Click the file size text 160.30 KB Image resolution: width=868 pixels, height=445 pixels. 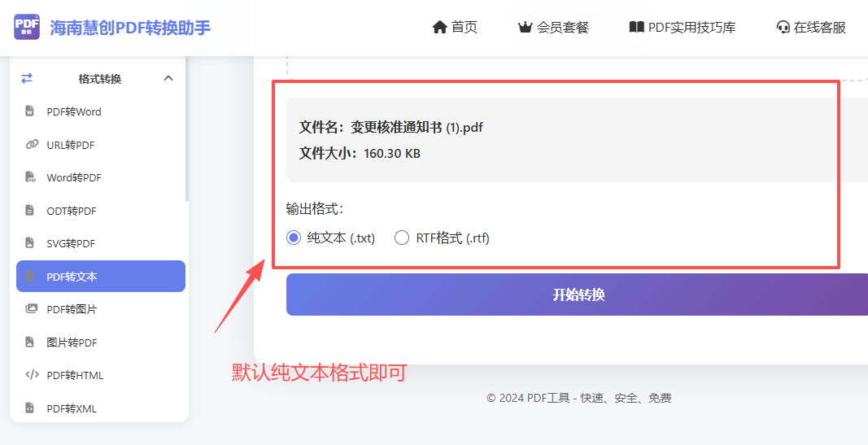pyautogui.click(x=392, y=153)
